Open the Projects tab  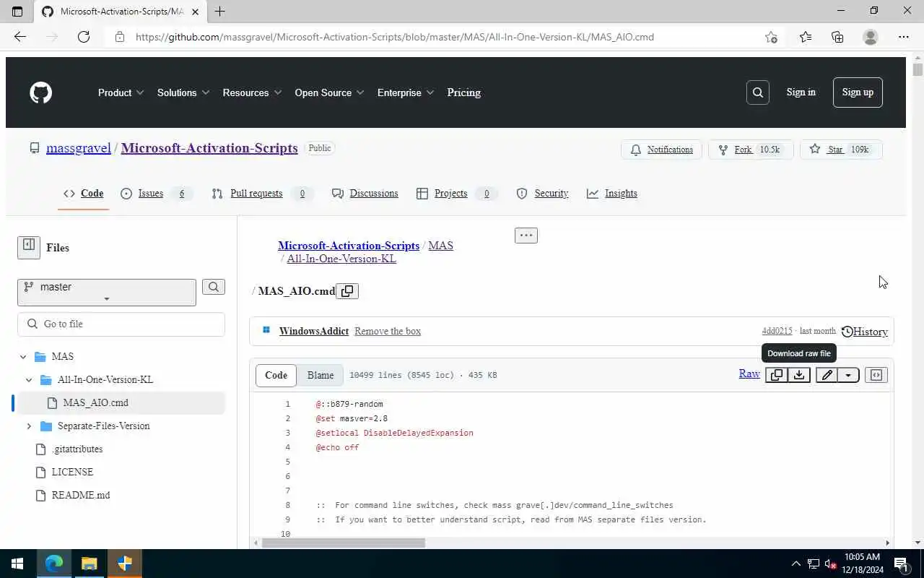(458, 194)
